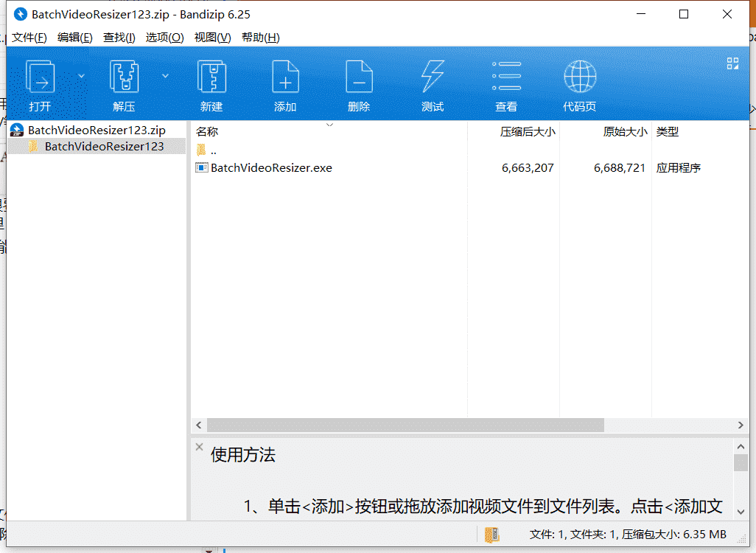Click the View (查看) list icon
Image resolution: width=756 pixels, height=553 pixels.
[506, 76]
